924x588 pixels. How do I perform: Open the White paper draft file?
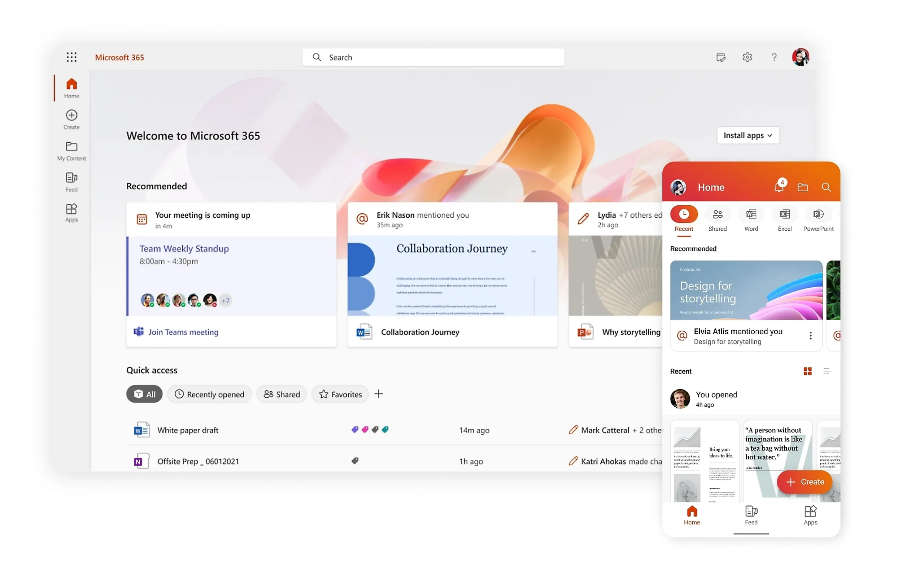click(x=188, y=430)
